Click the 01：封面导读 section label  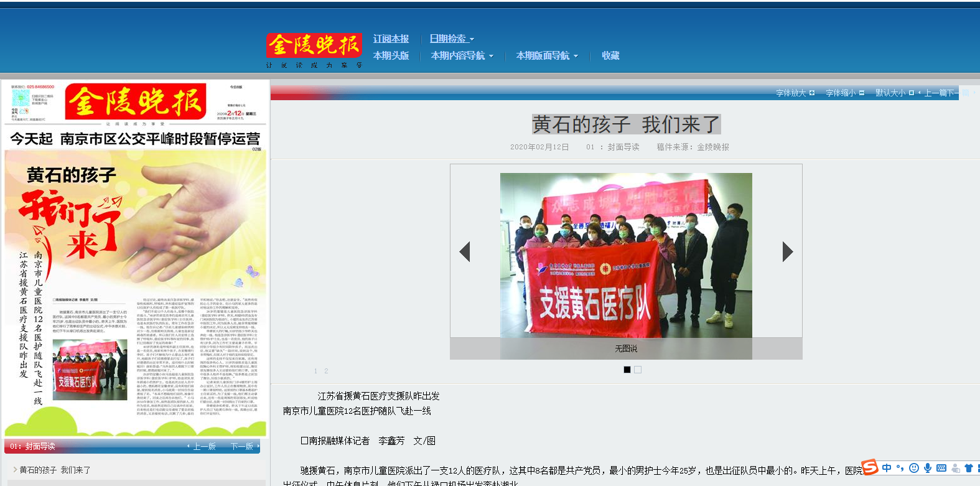[32, 446]
